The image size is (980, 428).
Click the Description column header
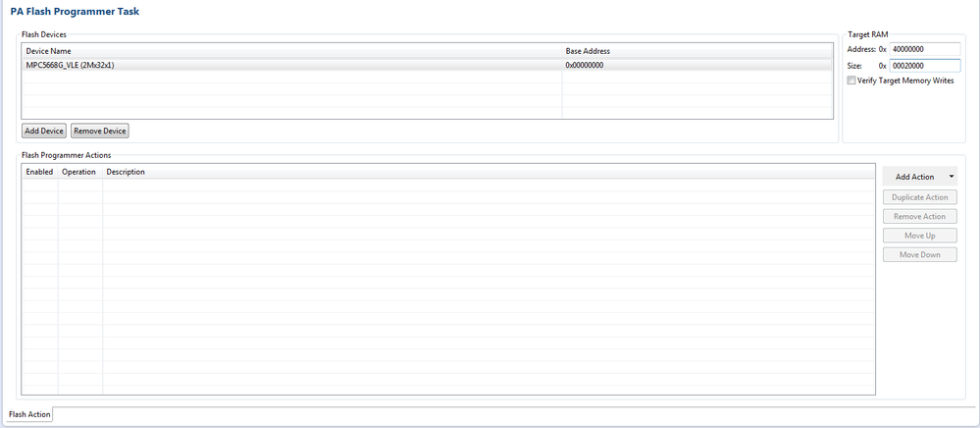489,172
